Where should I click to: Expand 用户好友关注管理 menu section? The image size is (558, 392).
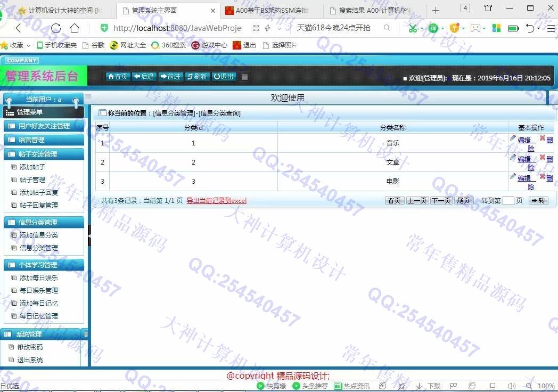pos(44,126)
